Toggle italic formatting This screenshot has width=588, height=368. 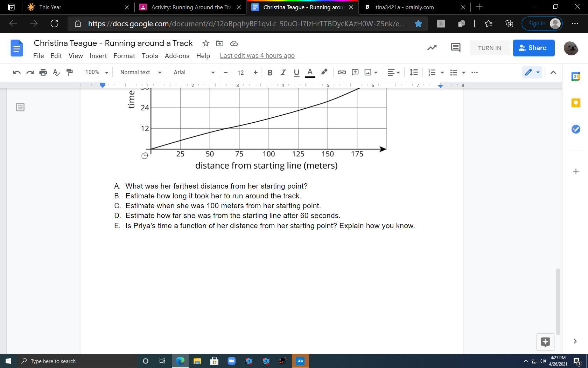[x=283, y=72]
